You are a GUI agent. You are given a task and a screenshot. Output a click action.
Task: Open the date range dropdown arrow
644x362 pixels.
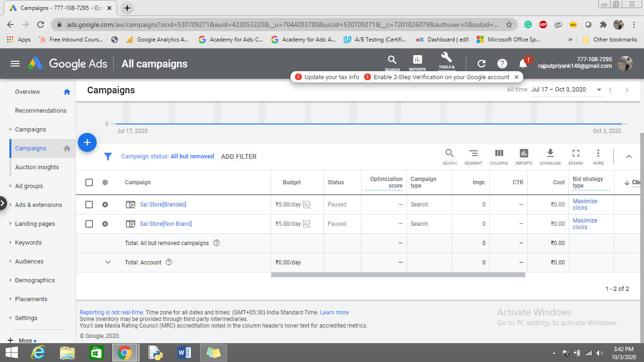pyautogui.click(x=599, y=90)
